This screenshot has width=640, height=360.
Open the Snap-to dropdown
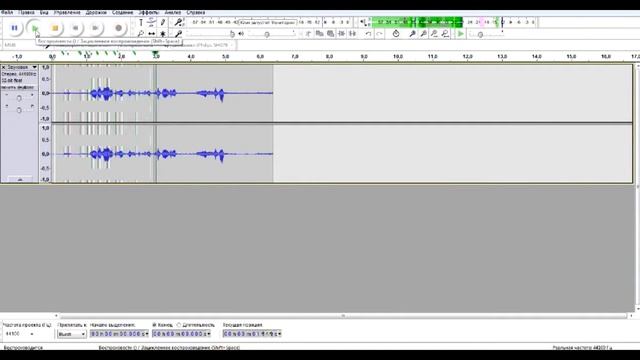coord(71,334)
